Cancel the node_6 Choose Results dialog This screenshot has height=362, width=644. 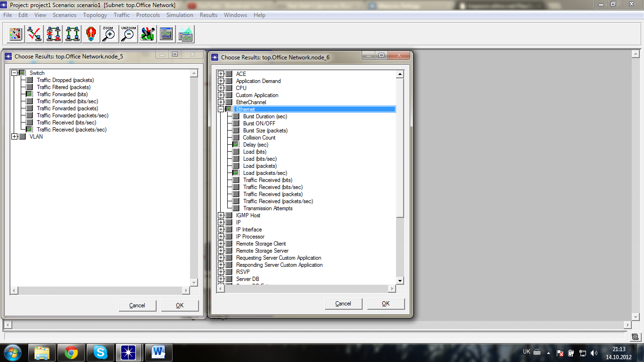point(343,304)
